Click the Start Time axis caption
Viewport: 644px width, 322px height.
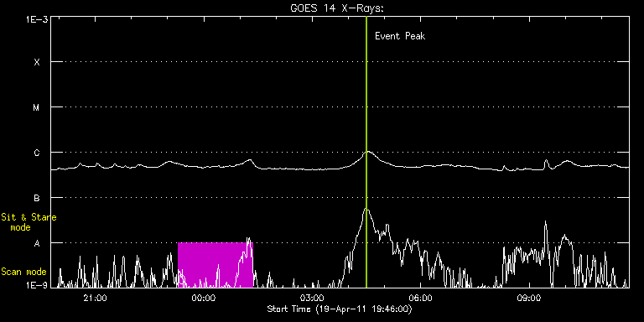click(x=340, y=309)
